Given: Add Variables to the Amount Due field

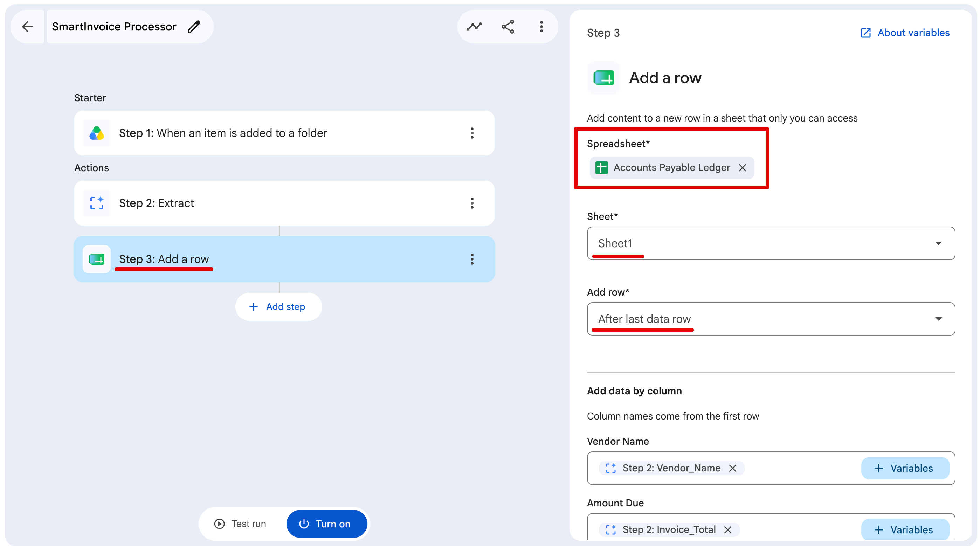Looking at the screenshot, I should click(905, 529).
